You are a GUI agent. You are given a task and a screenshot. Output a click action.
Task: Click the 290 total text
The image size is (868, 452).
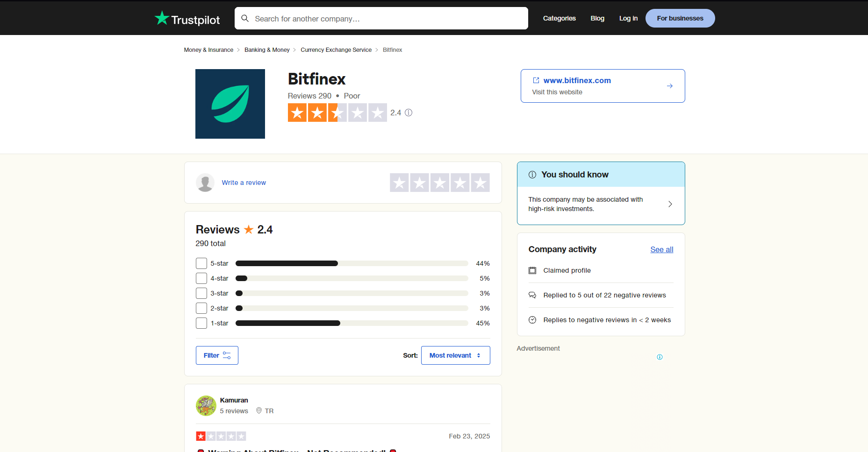pos(211,243)
